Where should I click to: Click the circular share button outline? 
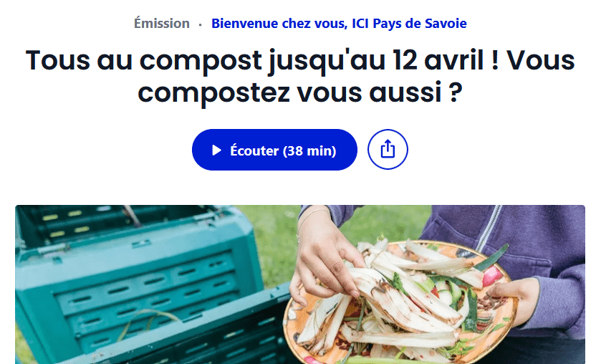(x=388, y=150)
